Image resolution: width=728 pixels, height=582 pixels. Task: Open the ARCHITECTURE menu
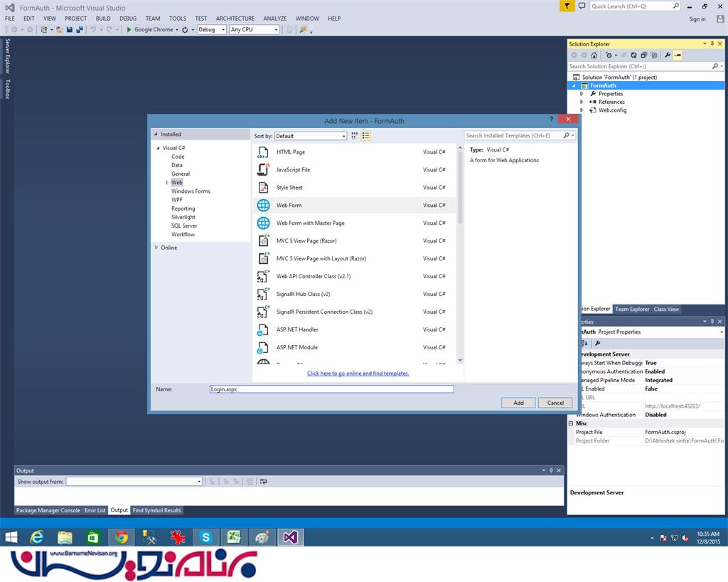pos(235,18)
